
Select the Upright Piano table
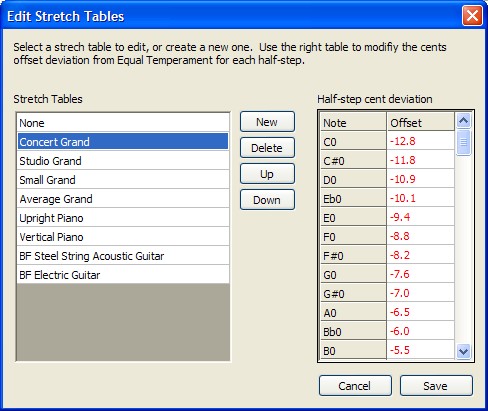point(123,218)
